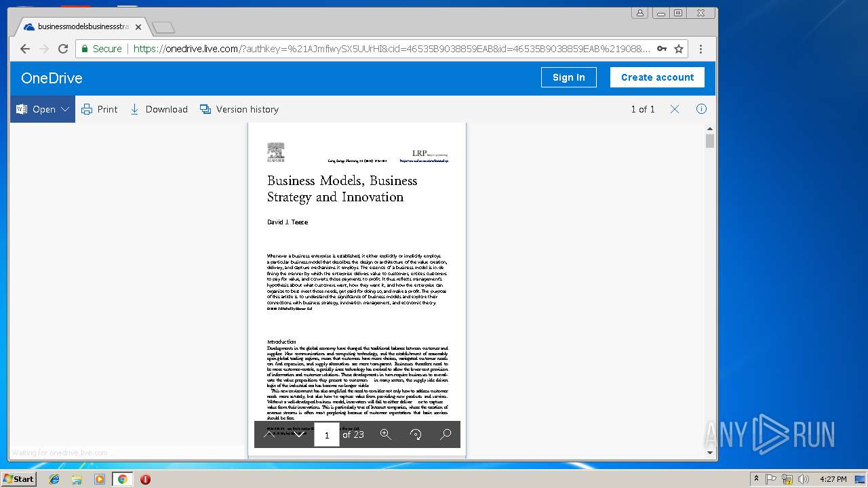Launch Internet Explorer from taskbar
This screenshot has width=868, height=488.
(x=54, y=479)
